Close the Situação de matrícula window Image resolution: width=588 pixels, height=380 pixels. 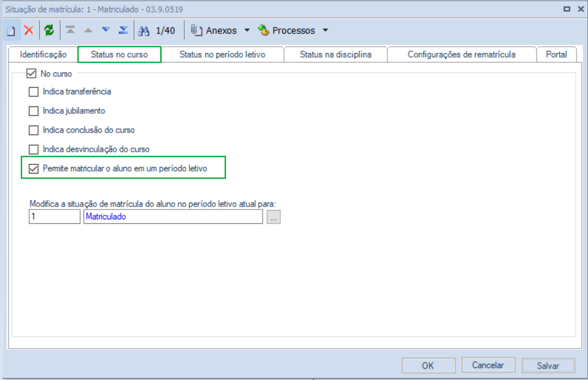pyautogui.click(x=581, y=9)
